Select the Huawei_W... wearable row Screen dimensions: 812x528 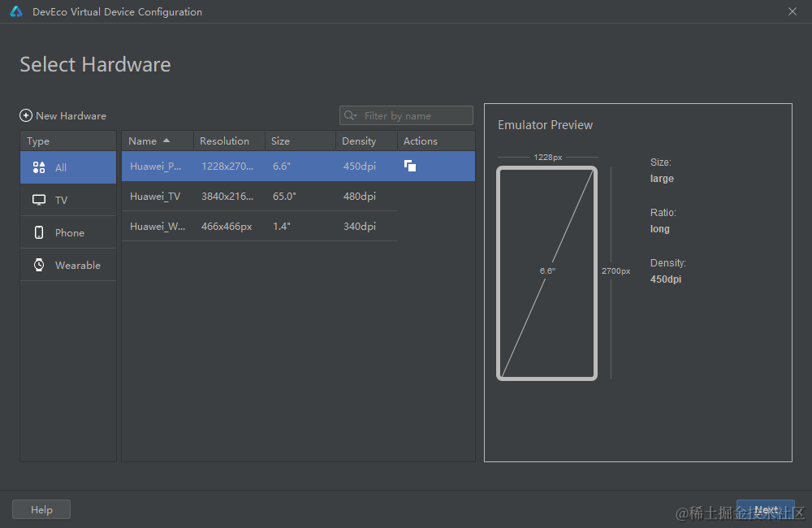tap(259, 227)
